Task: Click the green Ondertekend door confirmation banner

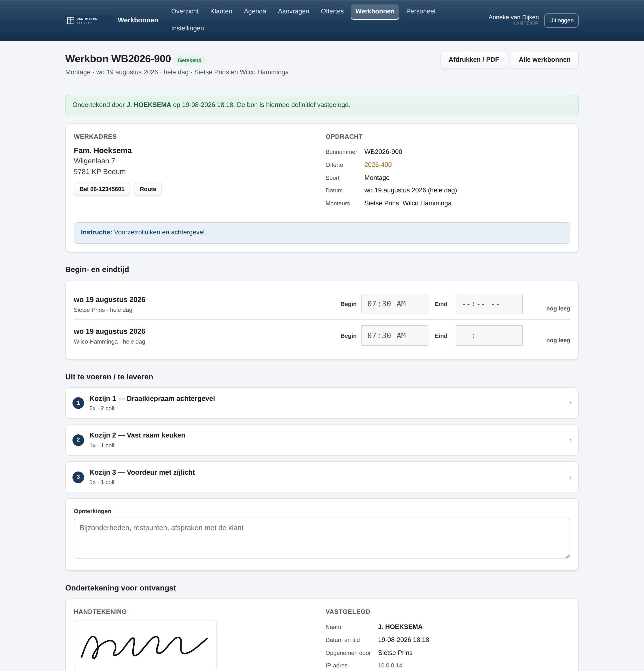Action: coord(322,105)
